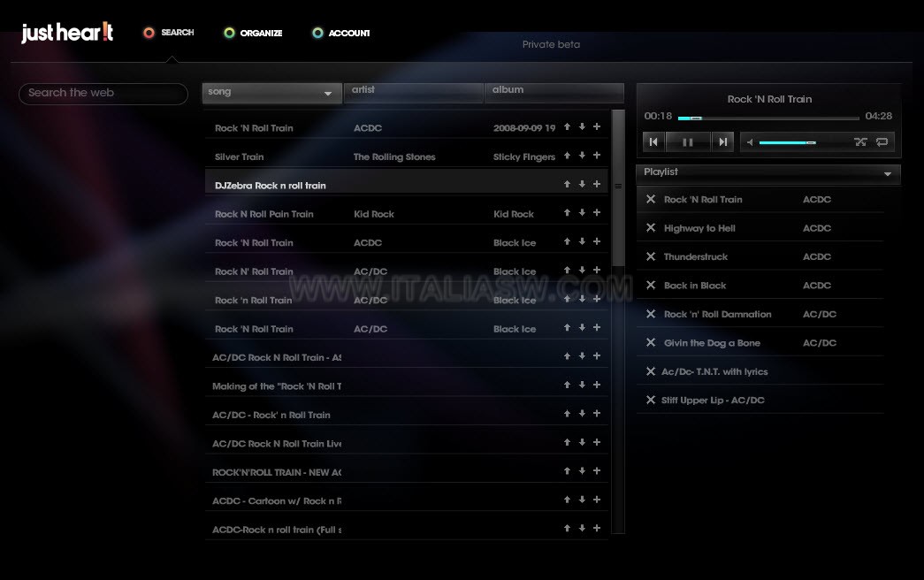Image resolution: width=924 pixels, height=580 pixels.
Task: Click the just hear it logo
Action: click(67, 33)
